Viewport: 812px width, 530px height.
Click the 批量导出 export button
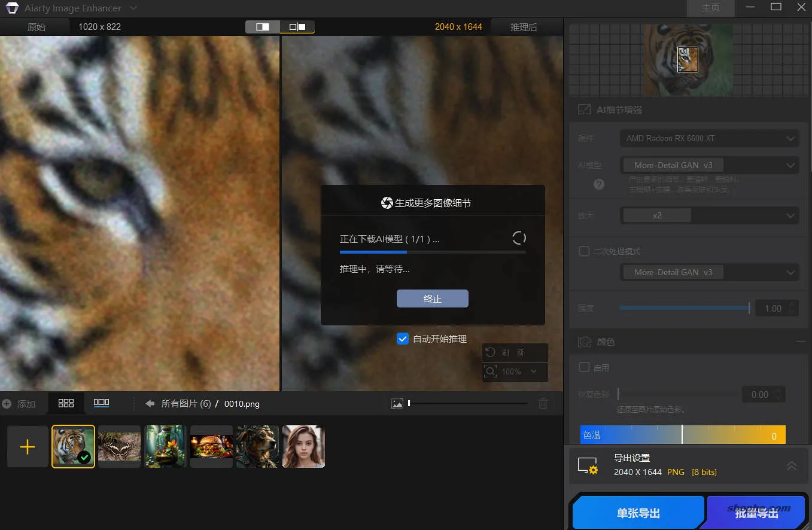click(755, 513)
